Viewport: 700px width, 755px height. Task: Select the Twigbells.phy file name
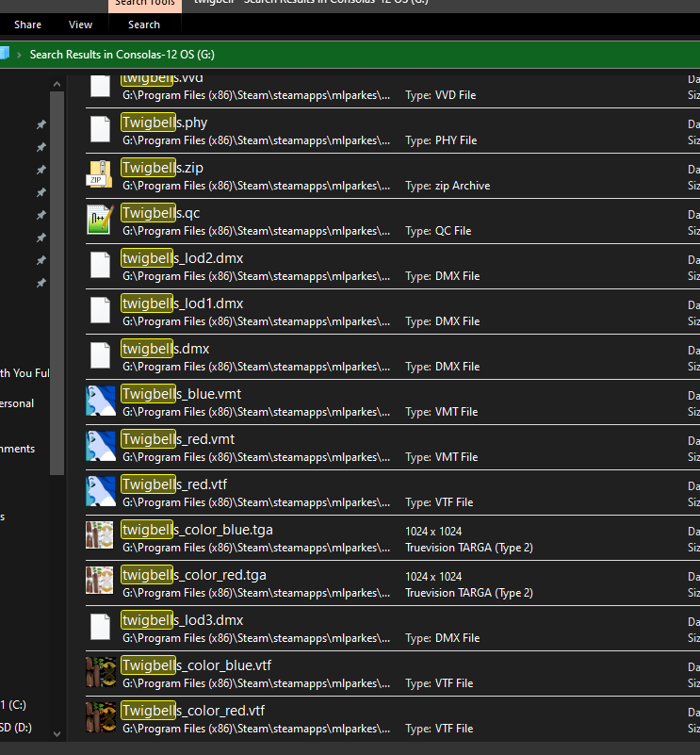coord(164,123)
